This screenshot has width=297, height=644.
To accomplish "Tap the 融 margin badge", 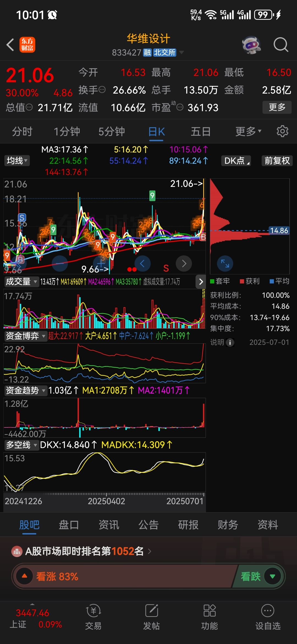I will coord(147,52).
